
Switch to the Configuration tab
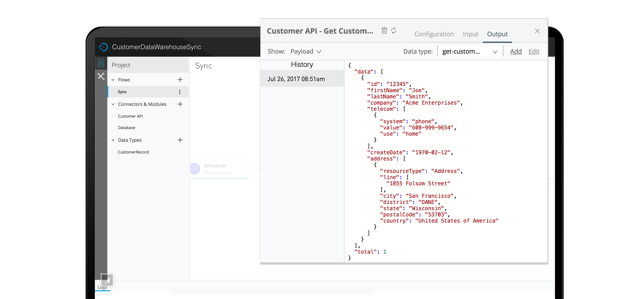tap(434, 34)
